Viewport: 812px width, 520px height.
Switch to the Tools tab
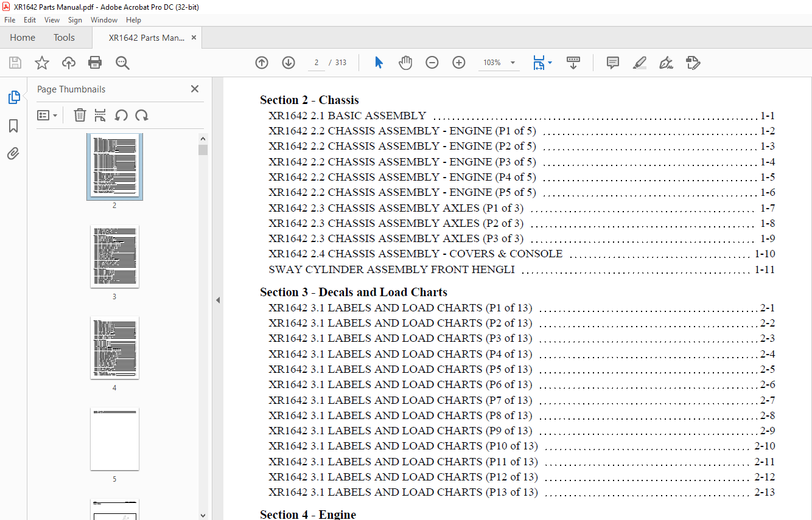pyautogui.click(x=64, y=38)
